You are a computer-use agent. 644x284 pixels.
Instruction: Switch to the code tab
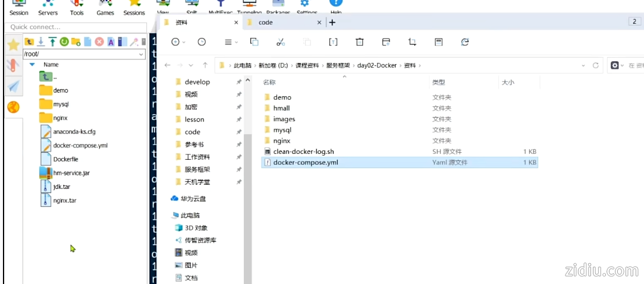(x=266, y=23)
